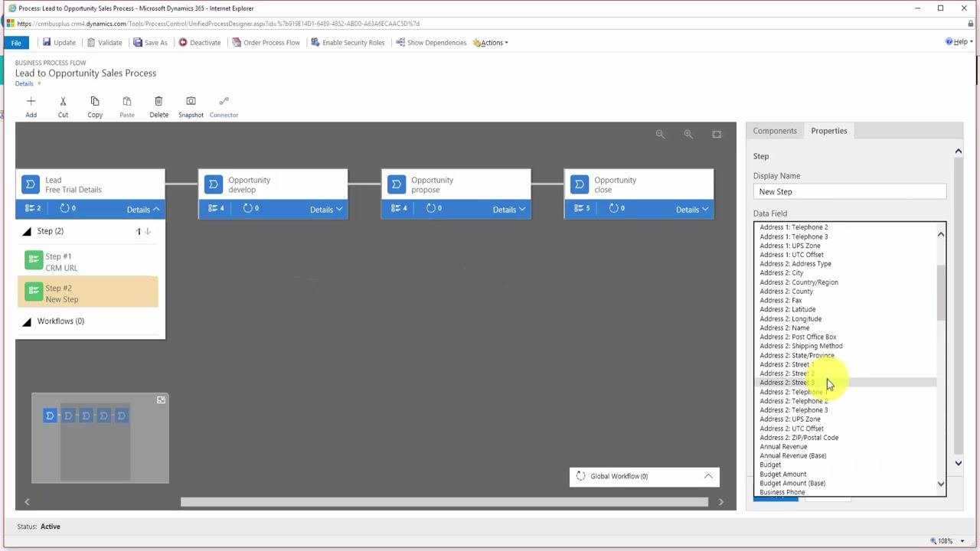Open Order Process Flow
The image size is (980, 551).
click(x=266, y=42)
